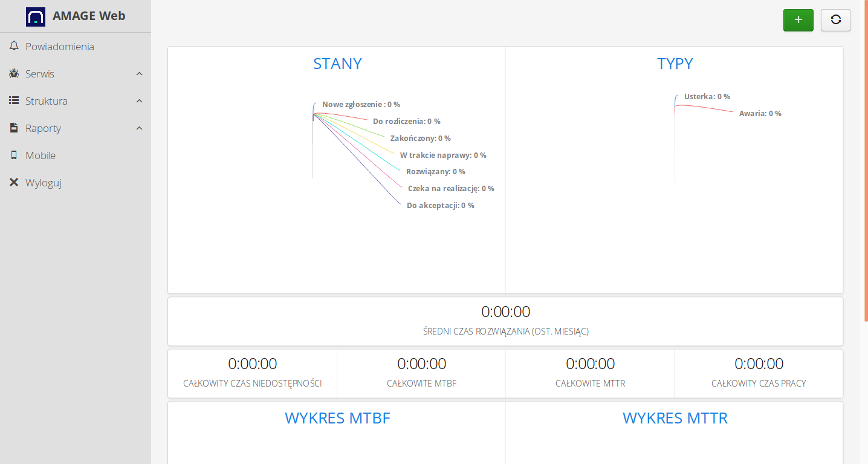This screenshot has width=868, height=464.
Task: Toggle the 'Usterka' slice in TYPY chart
Action: click(x=705, y=96)
